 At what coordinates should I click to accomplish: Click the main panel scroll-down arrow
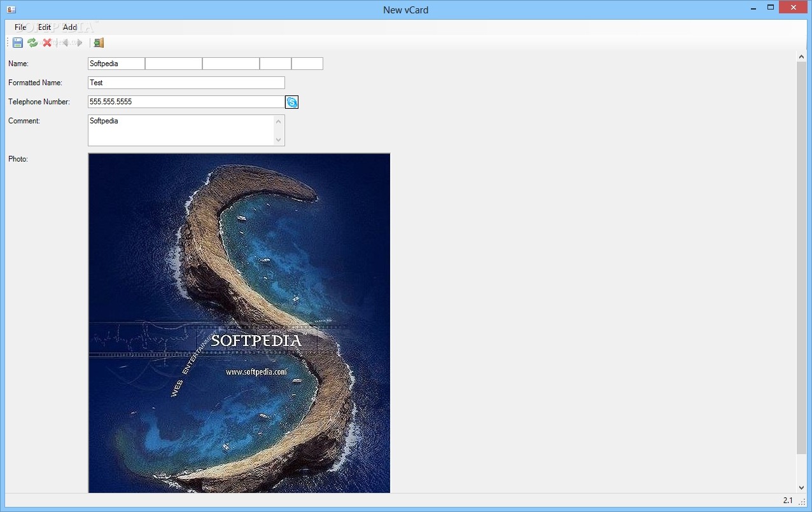[801, 488]
